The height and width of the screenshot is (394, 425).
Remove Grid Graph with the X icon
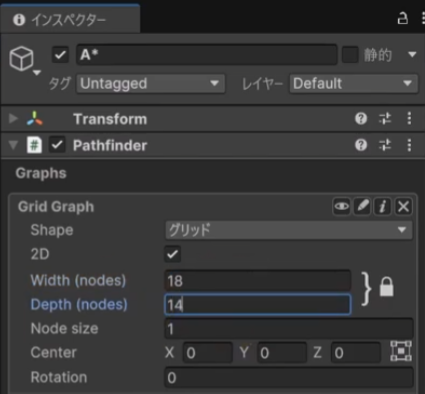pos(403,207)
